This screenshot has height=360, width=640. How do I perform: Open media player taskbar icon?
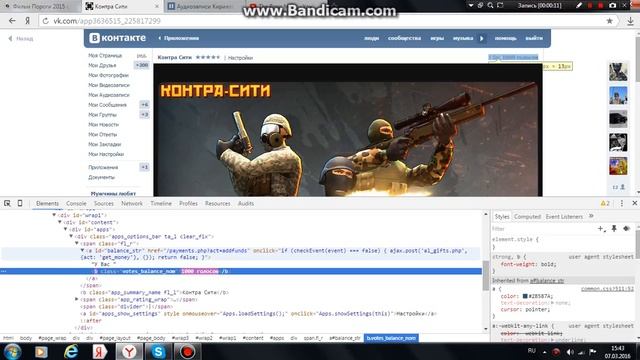point(41,351)
